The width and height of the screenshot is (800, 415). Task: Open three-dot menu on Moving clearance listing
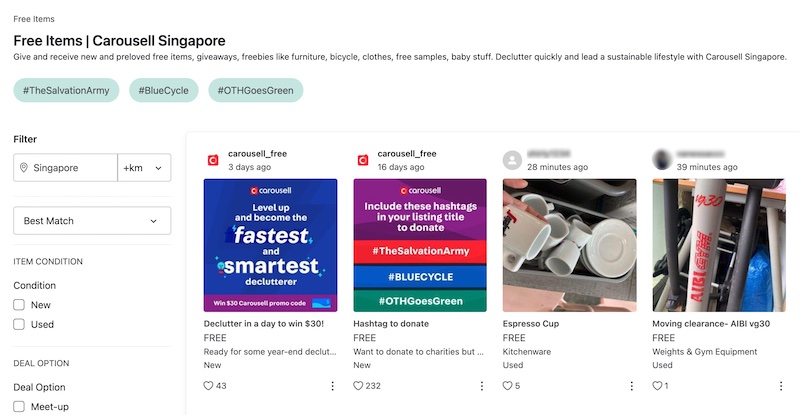click(x=781, y=385)
